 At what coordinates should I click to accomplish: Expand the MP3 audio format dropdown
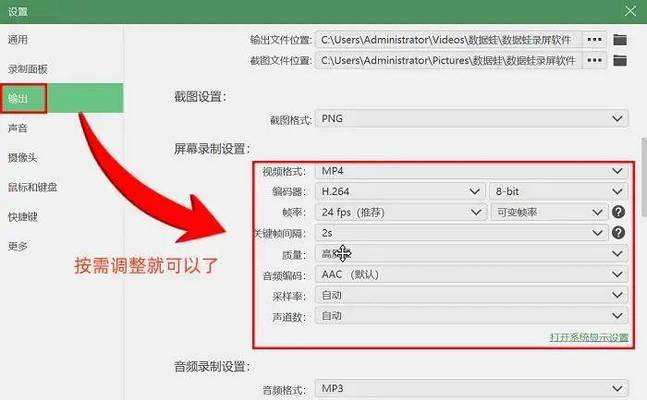click(472, 388)
